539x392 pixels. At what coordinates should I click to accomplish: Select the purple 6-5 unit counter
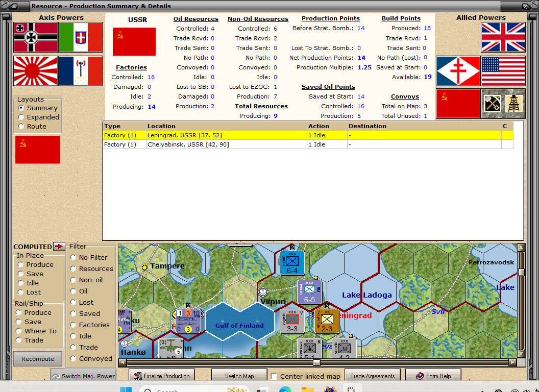[309, 292]
